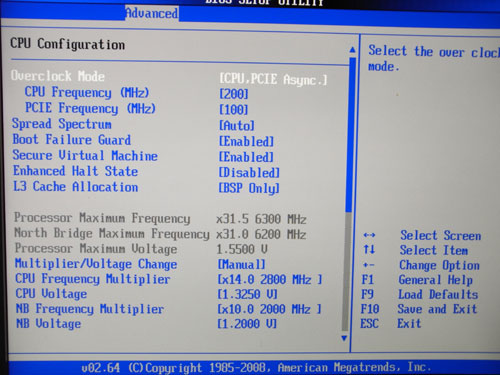This screenshot has width=500, height=375.
Task: Click the Select Screen help text
Action: click(x=441, y=235)
